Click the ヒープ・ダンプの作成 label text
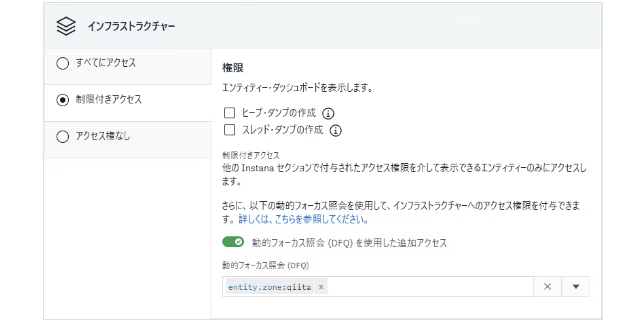 [279, 113]
